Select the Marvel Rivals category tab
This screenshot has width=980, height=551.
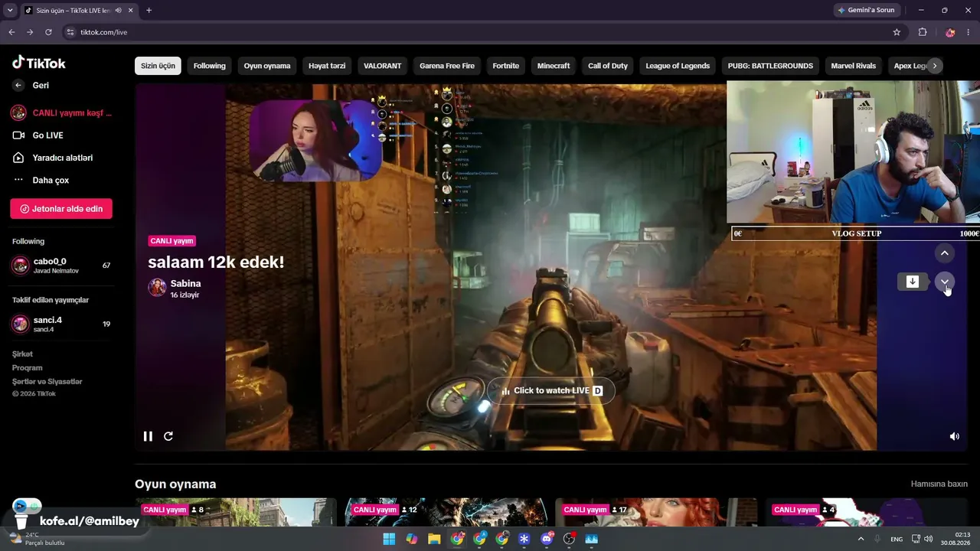854,66
